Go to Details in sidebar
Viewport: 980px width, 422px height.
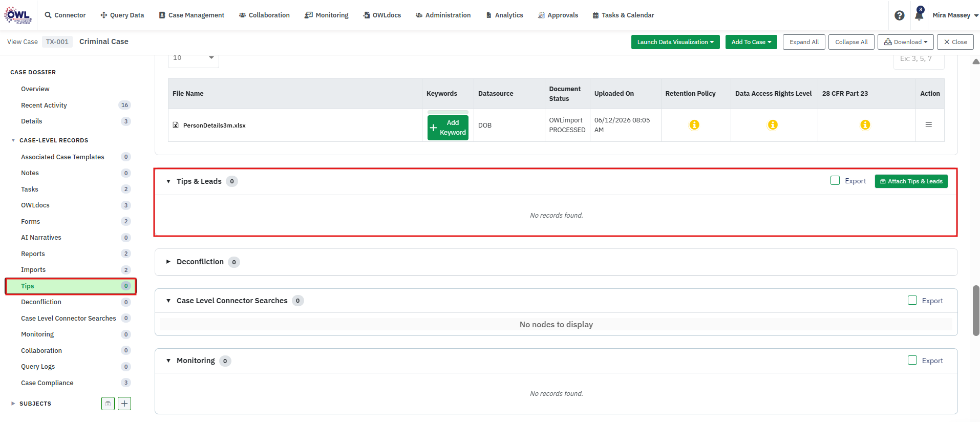(x=32, y=121)
